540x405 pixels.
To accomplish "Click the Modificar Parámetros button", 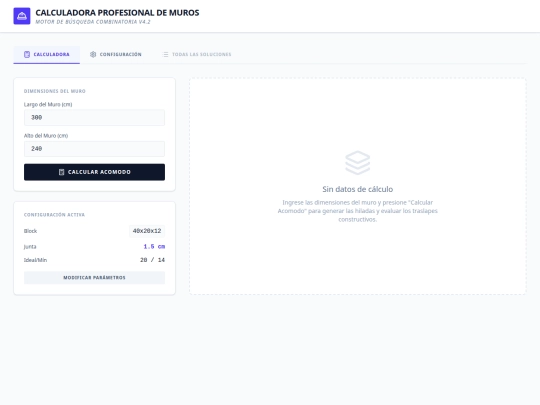I will pos(94,278).
